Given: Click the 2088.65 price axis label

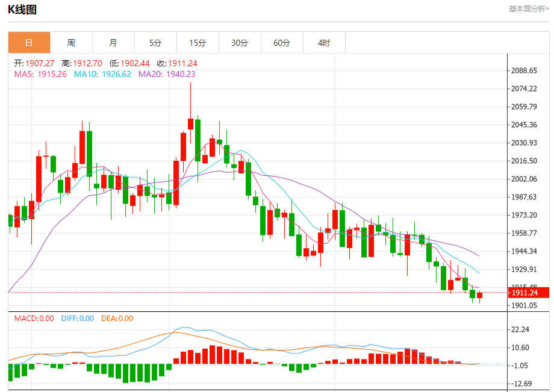Looking at the screenshot, I should pyautogui.click(x=524, y=70).
